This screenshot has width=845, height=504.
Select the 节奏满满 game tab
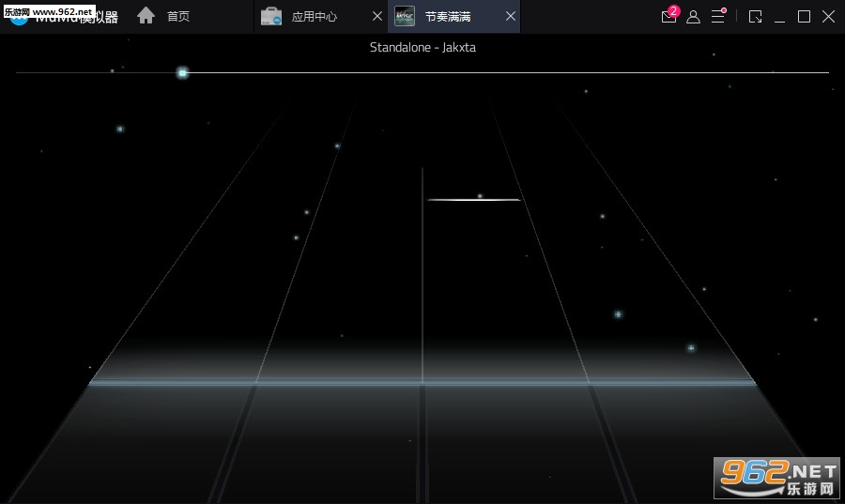coord(448,17)
